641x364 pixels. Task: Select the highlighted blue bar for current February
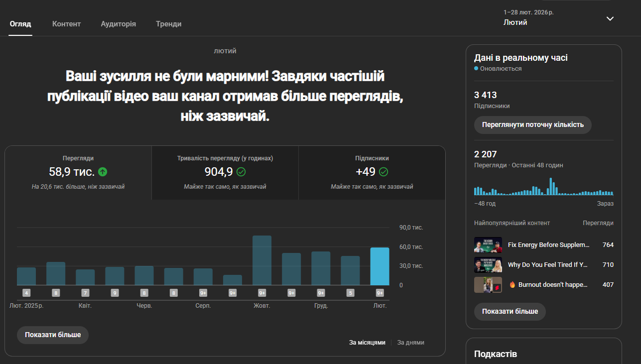pos(380,266)
